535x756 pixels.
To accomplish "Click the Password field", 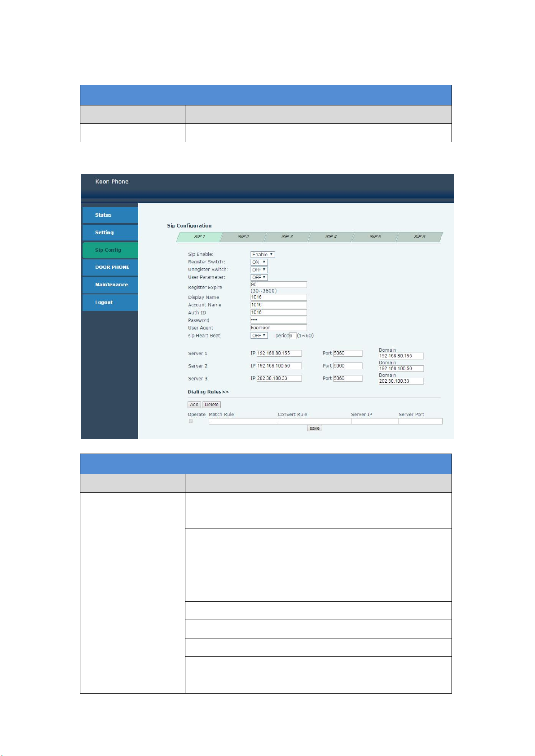I will pos(279,320).
